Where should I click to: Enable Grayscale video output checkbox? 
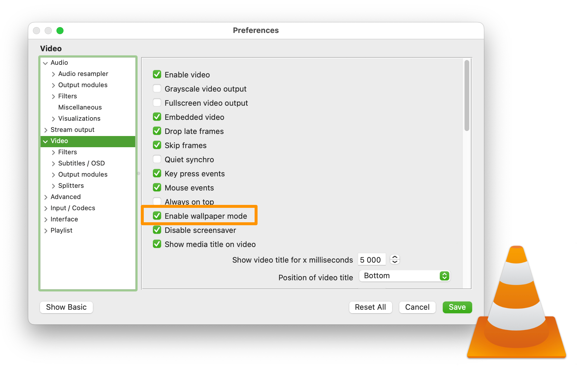tap(157, 89)
